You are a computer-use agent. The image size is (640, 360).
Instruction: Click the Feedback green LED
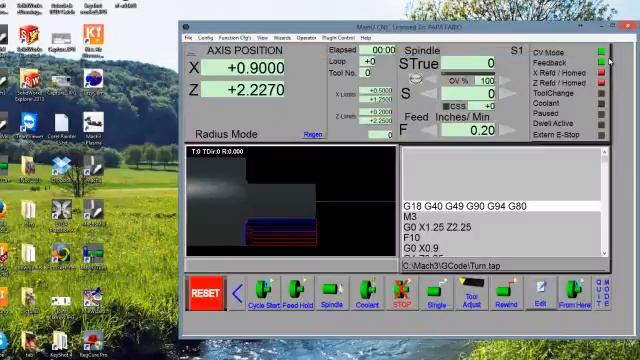click(x=602, y=62)
